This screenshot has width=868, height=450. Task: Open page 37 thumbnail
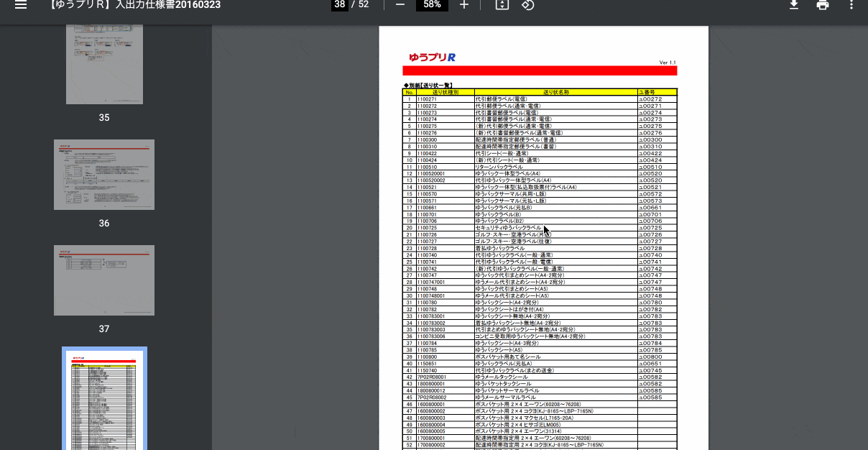(104, 280)
